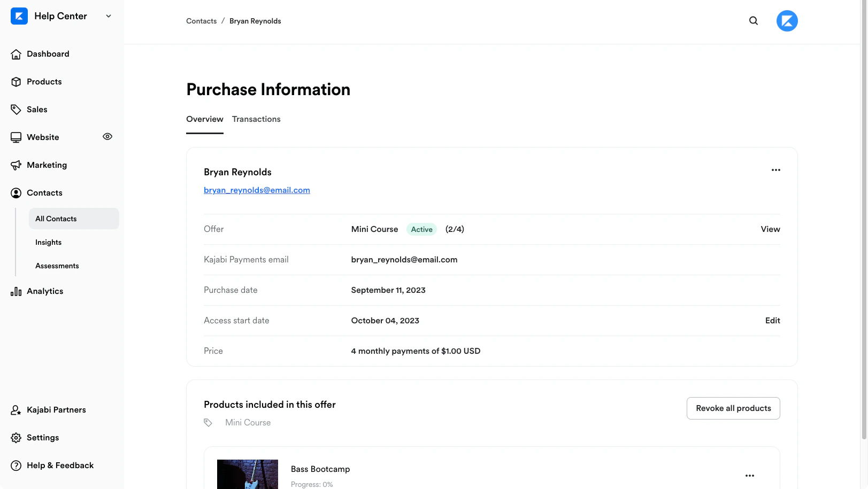
Task: Open Analytics from the sidebar
Action: pyautogui.click(x=45, y=291)
